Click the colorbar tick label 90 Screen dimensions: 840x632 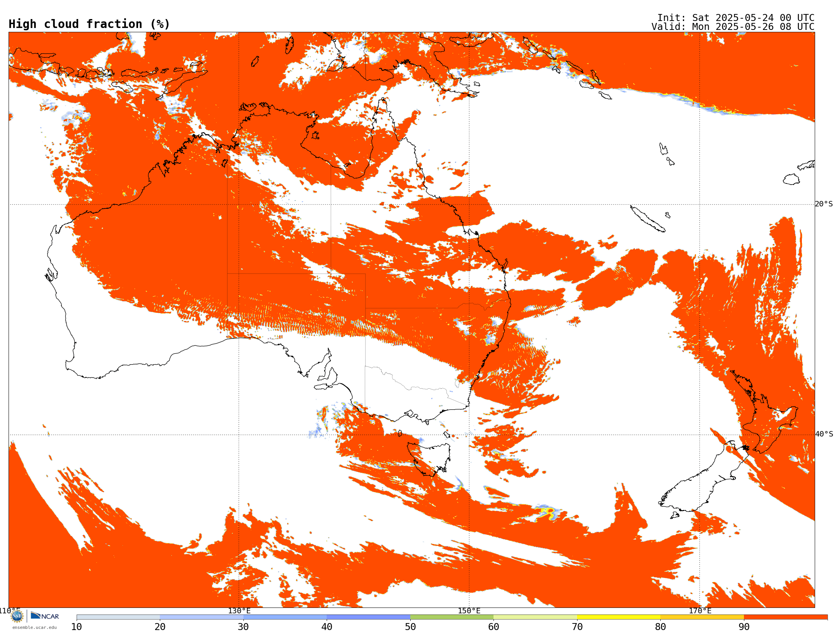[x=744, y=627]
